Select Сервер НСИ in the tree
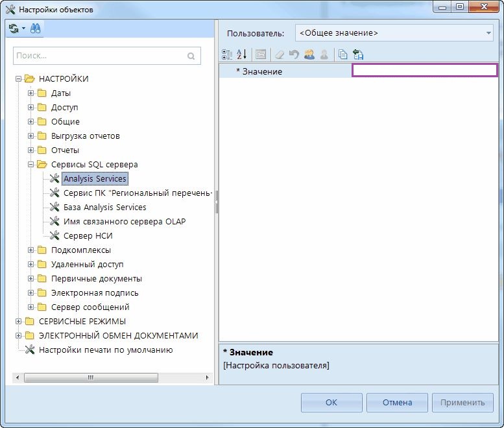The height and width of the screenshot is (428, 504). coord(88,236)
